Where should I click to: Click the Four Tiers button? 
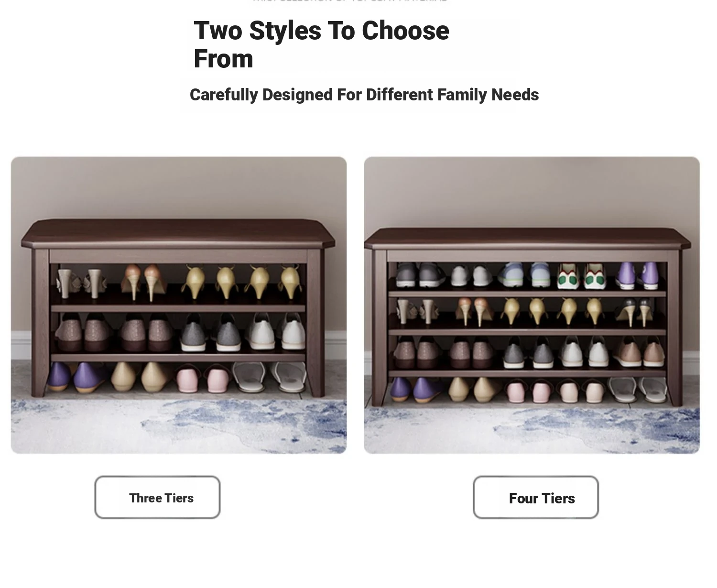click(x=536, y=497)
